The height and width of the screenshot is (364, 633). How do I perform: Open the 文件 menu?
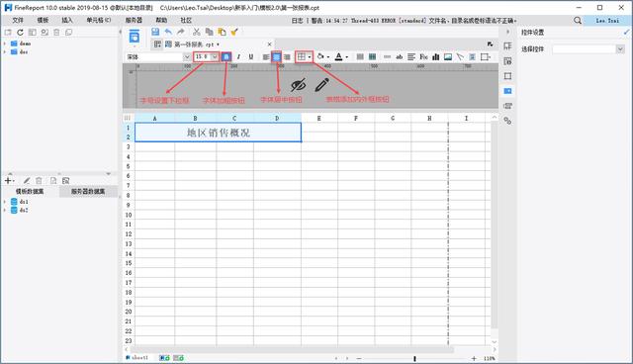(18, 20)
